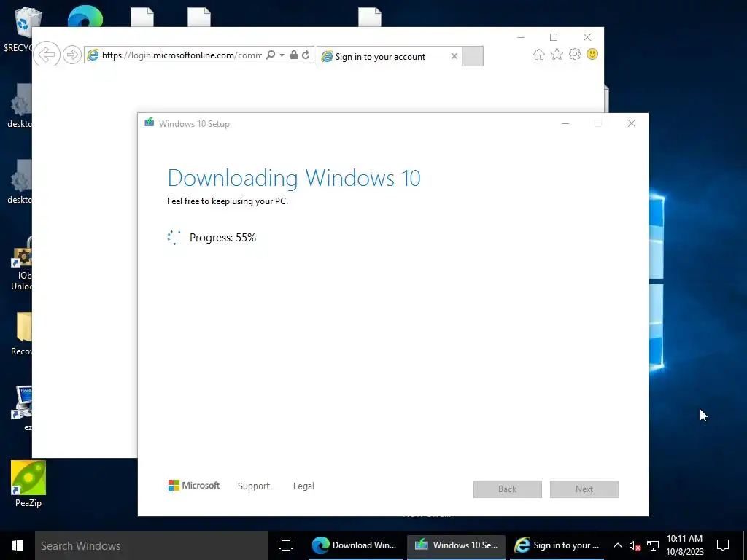747x560 pixels.
Task: Close the Windows 10 Setup window
Action: click(x=632, y=123)
